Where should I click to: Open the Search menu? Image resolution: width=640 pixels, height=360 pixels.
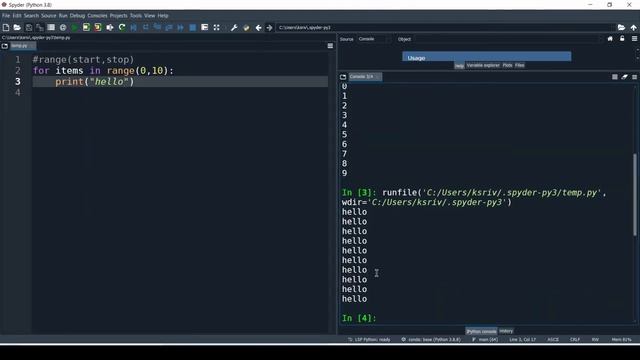click(x=31, y=16)
